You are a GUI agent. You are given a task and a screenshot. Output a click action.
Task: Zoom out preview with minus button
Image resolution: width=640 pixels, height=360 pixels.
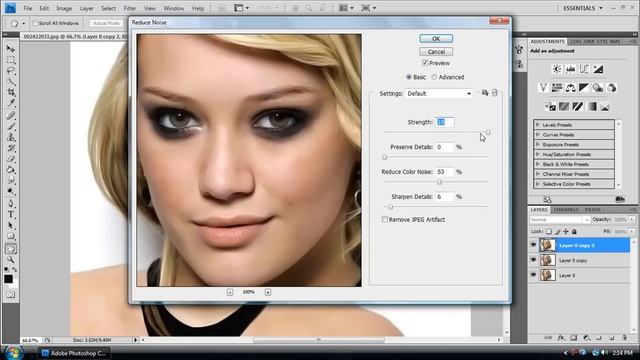click(x=230, y=292)
